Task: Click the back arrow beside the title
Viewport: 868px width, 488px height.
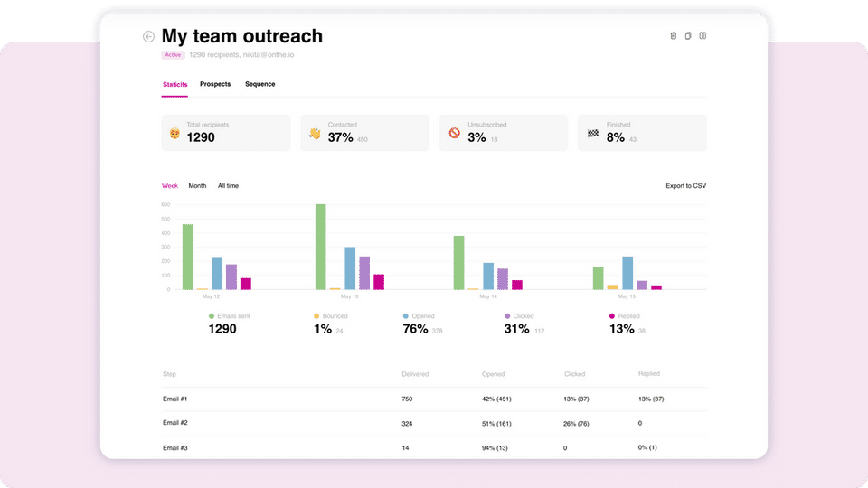Action: click(148, 36)
